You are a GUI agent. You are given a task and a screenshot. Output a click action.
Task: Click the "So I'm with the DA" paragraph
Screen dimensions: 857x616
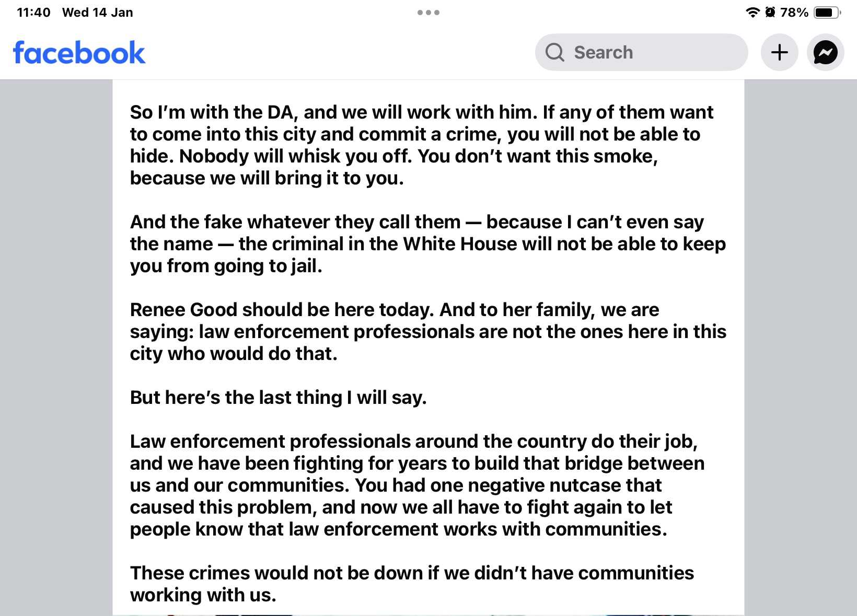click(x=421, y=145)
